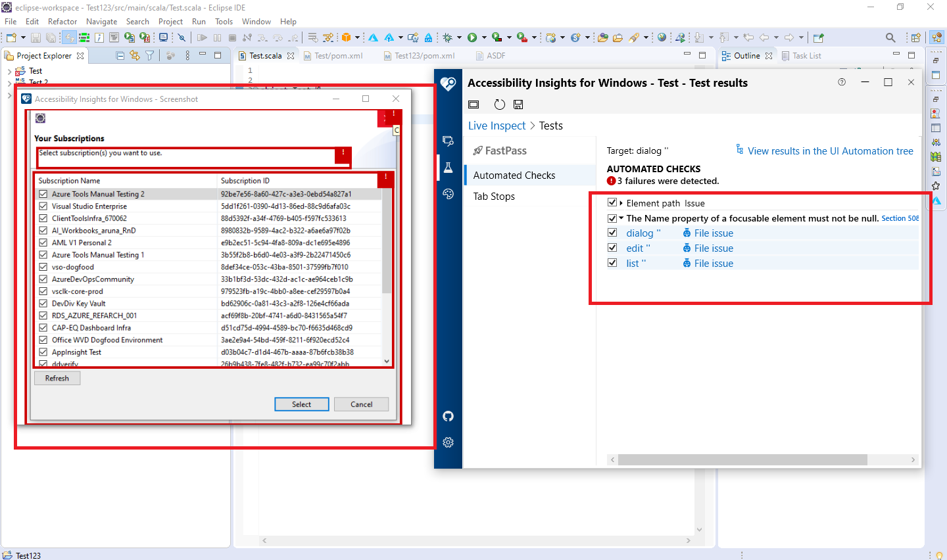Select the Tests beaker icon in sidebar
Viewport: 947px width, 560px height.
point(448,167)
